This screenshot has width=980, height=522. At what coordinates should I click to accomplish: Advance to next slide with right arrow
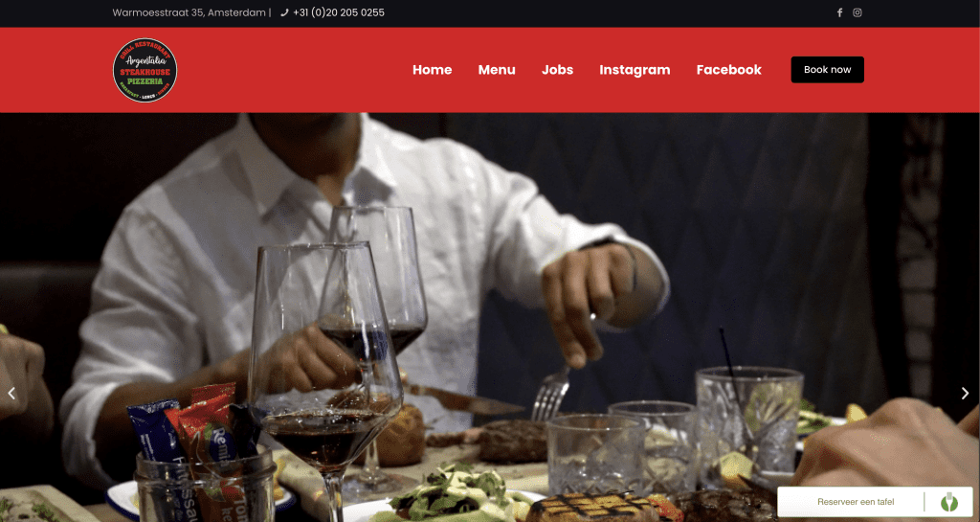click(965, 394)
